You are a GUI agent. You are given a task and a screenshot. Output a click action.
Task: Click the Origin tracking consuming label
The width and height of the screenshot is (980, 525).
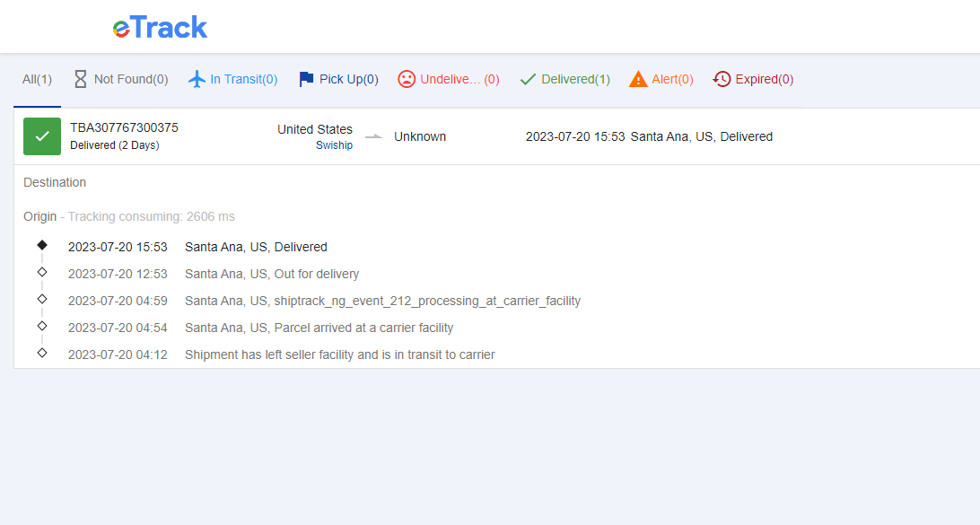tap(129, 216)
